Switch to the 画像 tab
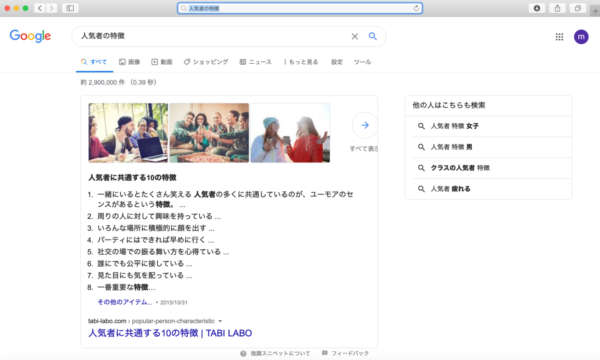This screenshot has width=600, height=360. pyautogui.click(x=130, y=62)
